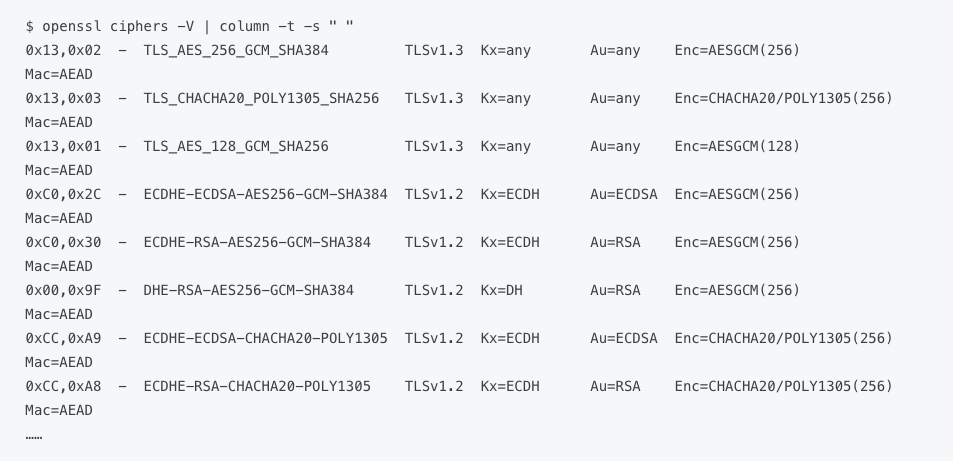Select the ECDHE-RSA-AES256-GCM-SHA384 cipher name
953x461 pixels.
257,242
